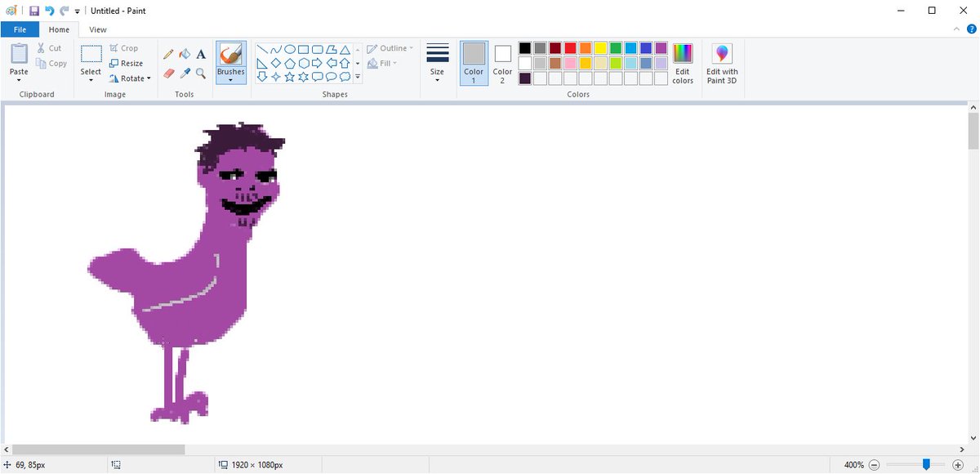
Task: Pick the purple color swatch
Action: (x=661, y=48)
